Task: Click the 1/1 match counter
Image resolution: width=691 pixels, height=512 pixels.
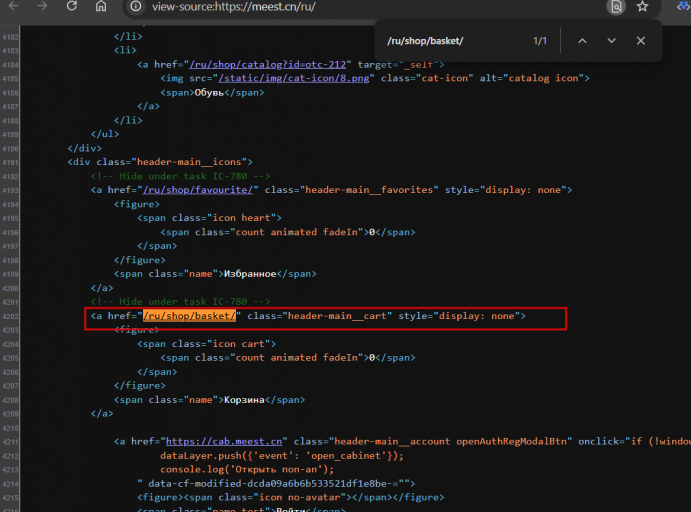Action: point(540,41)
